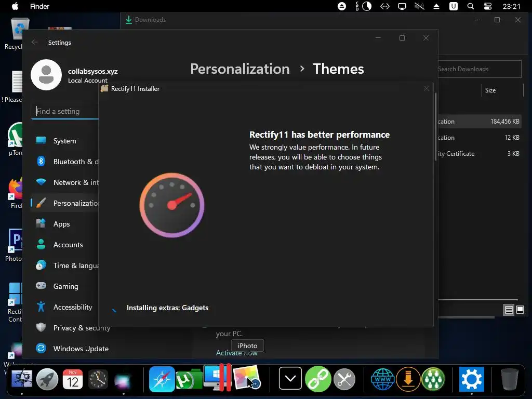Click the display monitor icon in menu bar
Viewport: 532px width, 399px height.
pos(402,6)
